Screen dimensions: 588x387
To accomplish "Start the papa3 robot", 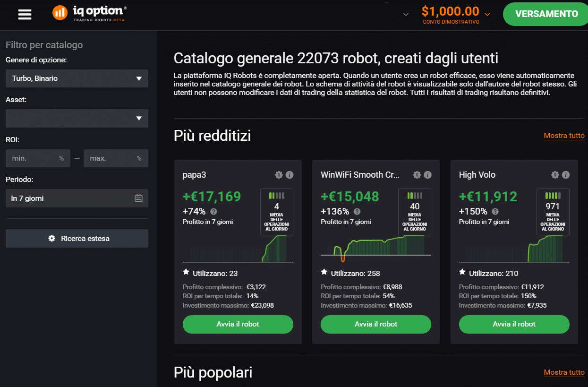I will (x=238, y=324).
